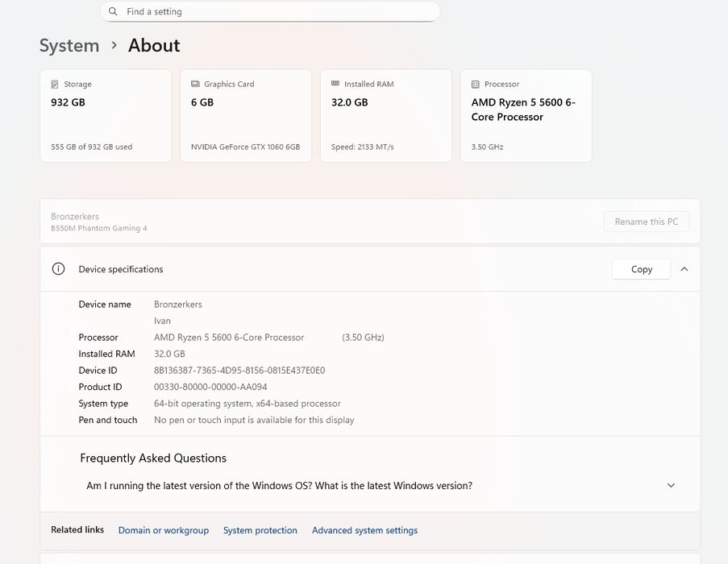Open Domain or workgroup link

coord(164,530)
